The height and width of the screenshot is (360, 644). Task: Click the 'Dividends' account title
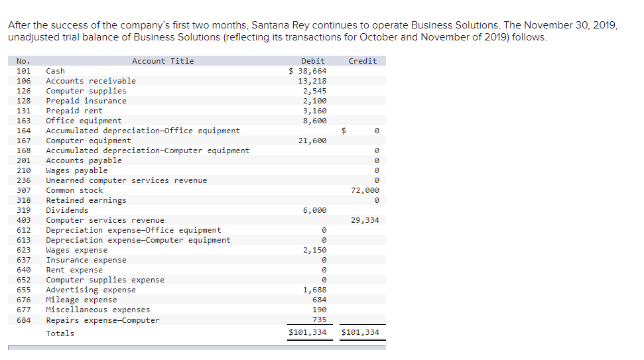(67, 210)
